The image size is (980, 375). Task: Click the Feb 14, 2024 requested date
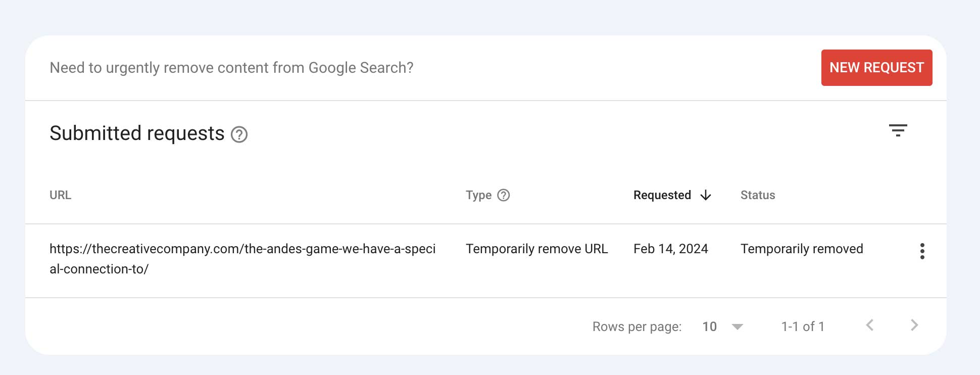[x=671, y=249]
